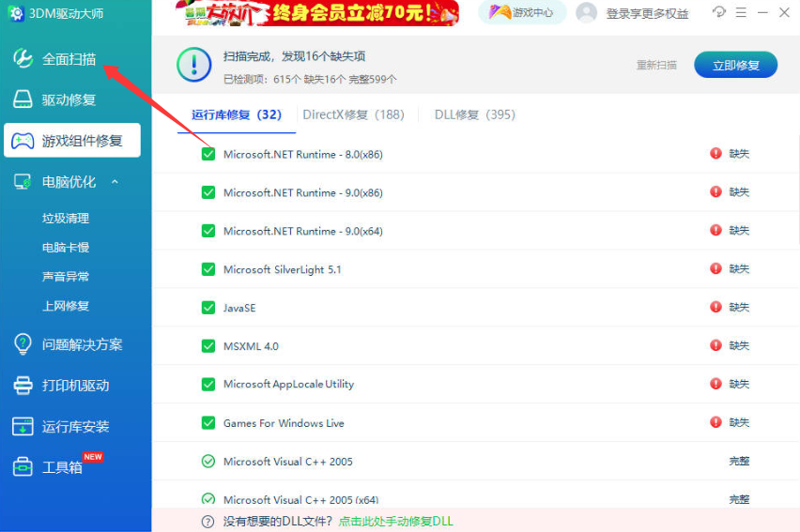The image size is (800, 532).
Task: Click red missing icon for Games For Windows Live
Action: (715, 422)
